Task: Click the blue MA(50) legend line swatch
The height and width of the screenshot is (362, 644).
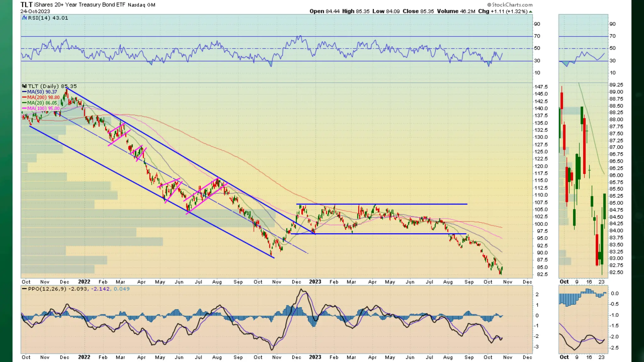Action: (x=24, y=92)
